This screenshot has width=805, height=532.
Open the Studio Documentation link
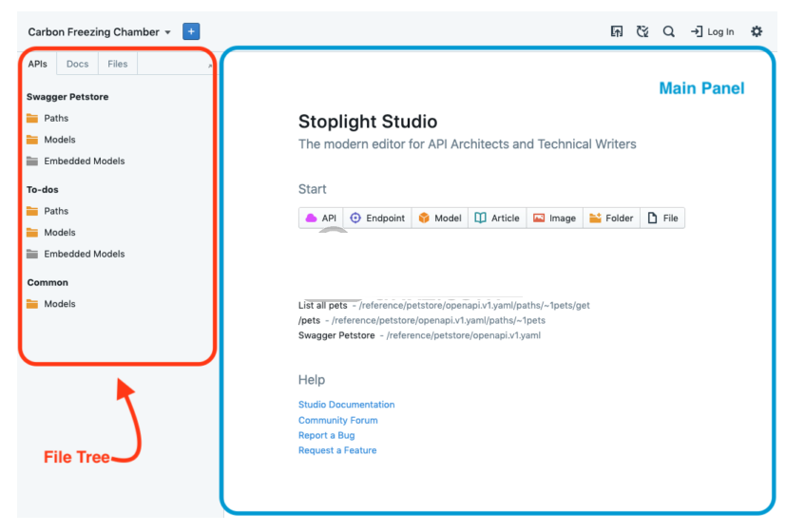click(347, 405)
